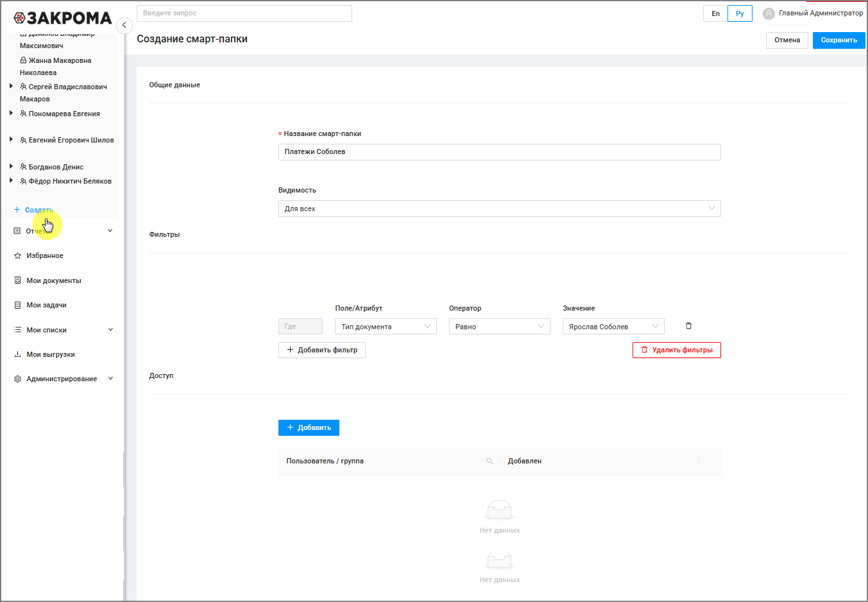Image resolution: width=868 pixels, height=602 pixels.
Task: Open the Оператор dropdown showing Равно
Action: (499, 327)
